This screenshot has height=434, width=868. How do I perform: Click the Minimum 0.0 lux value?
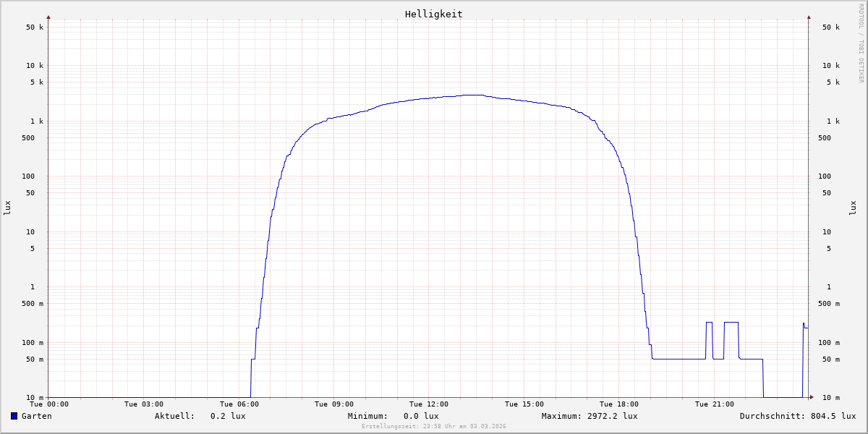(x=421, y=416)
